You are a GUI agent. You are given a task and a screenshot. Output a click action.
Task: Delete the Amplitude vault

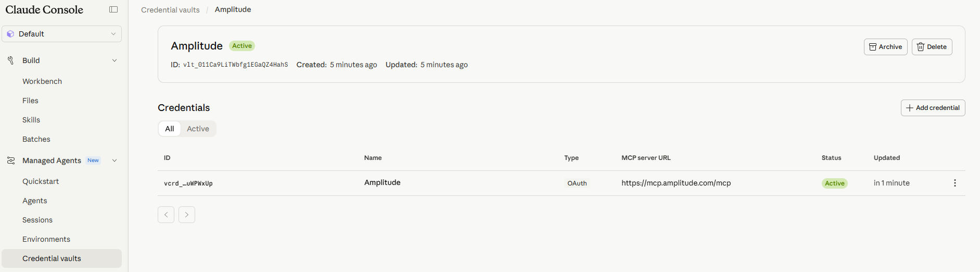click(932, 47)
